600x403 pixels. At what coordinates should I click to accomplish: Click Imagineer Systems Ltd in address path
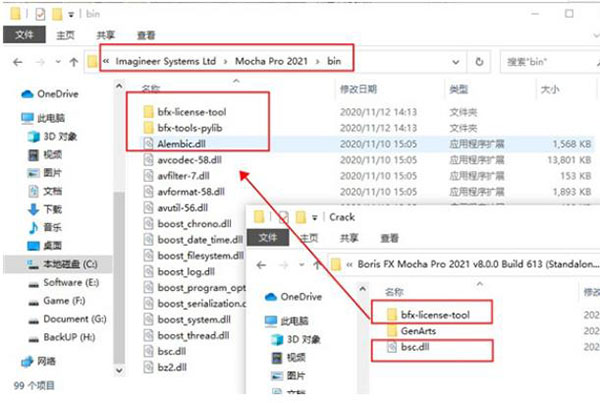point(166,61)
